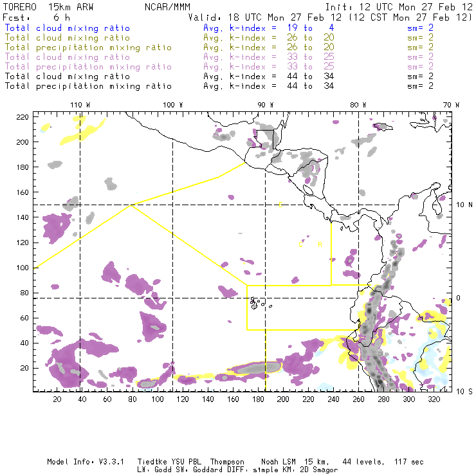This screenshot has width=476, height=476.
Task: Click the blue 'Total cloud mixing ratio' legend line
Action: tap(68, 28)
